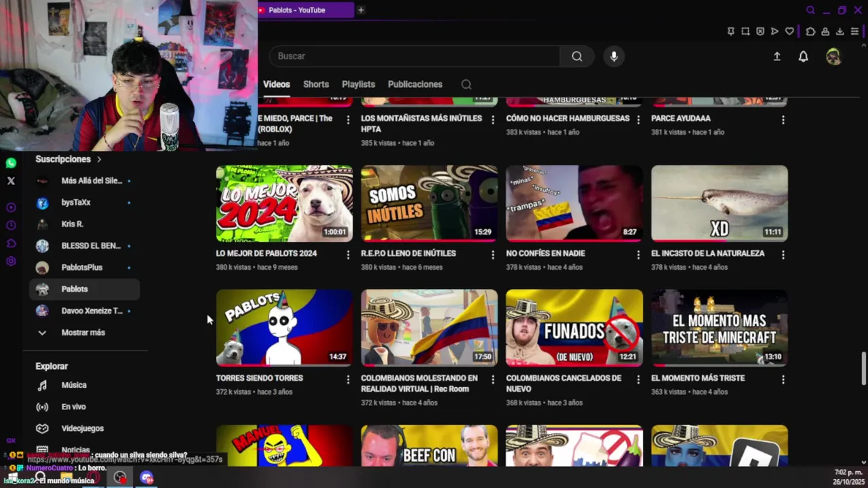868x488 pixels.
Task: Switch to the Playlists tab
Action: [x=358, y=85]
